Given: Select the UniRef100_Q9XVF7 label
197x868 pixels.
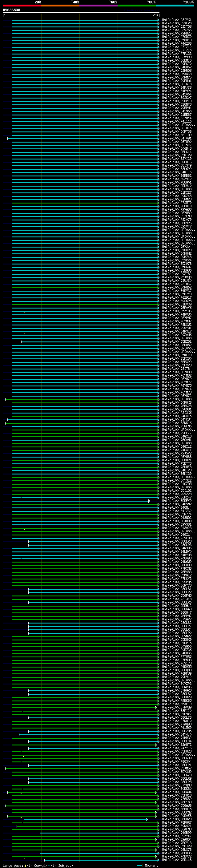Looking at the screenshot, I should click(x=176, y=226).
